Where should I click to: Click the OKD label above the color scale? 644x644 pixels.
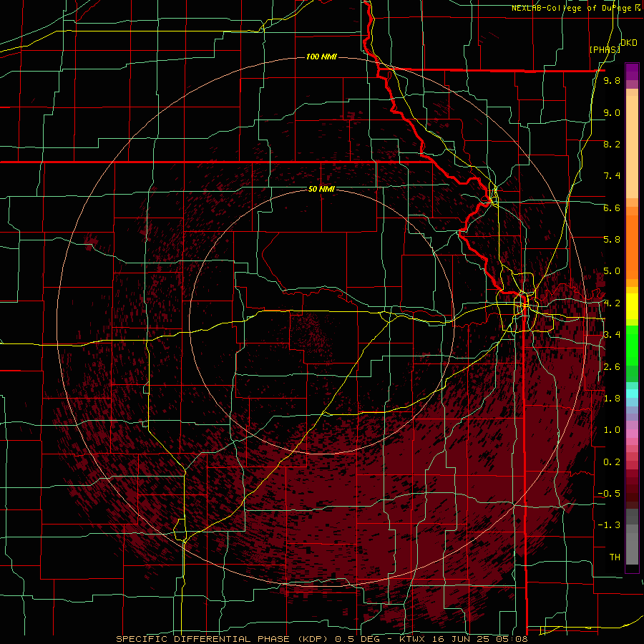[628, 43]
